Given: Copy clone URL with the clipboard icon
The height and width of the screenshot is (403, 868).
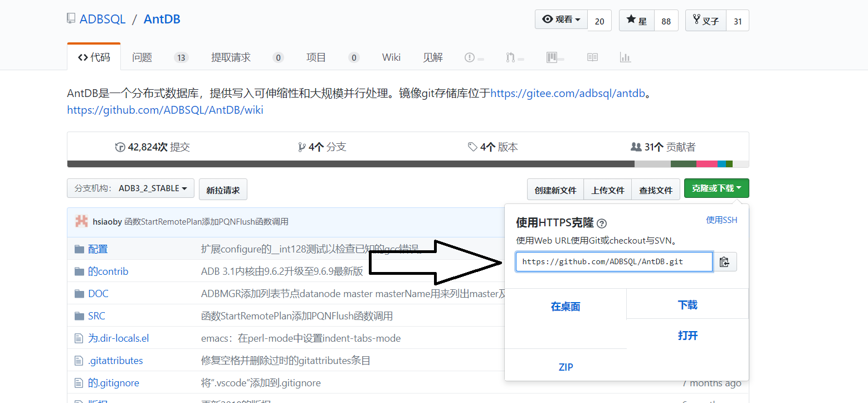Looking at the screenshot, I should click(x=724, y=262).
